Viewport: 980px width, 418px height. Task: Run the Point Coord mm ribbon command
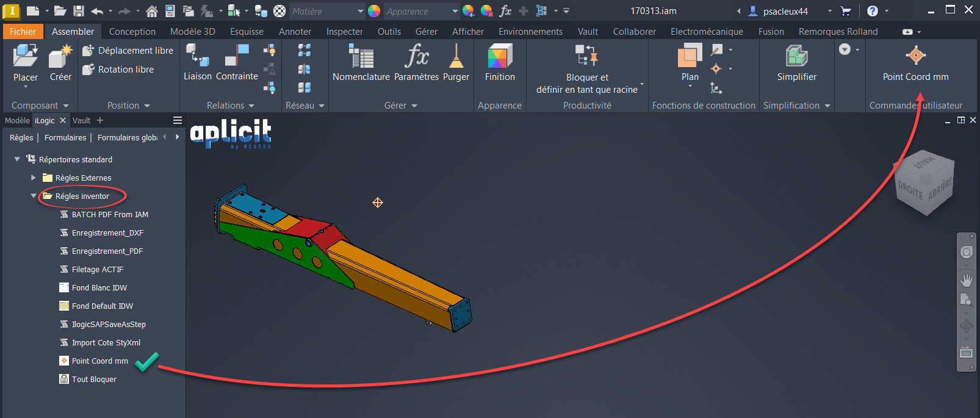(x=915, y=57)
